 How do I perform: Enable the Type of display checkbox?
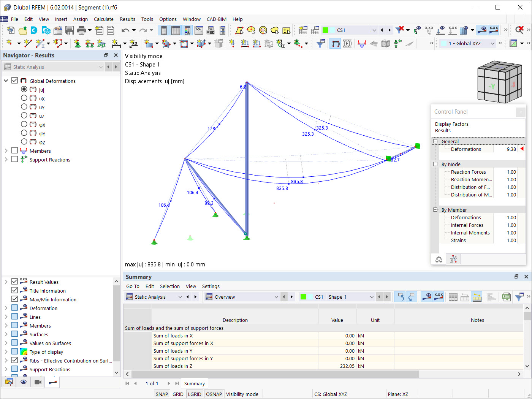point(15,351)
